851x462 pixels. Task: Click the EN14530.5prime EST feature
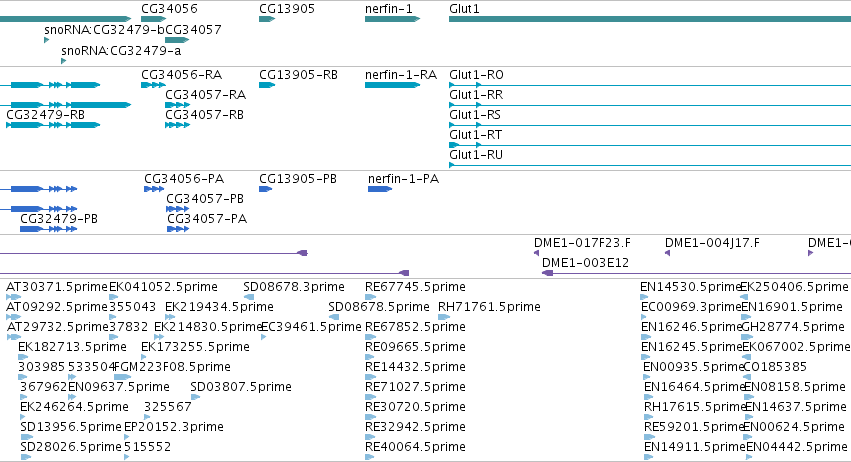tap(644, 297)
